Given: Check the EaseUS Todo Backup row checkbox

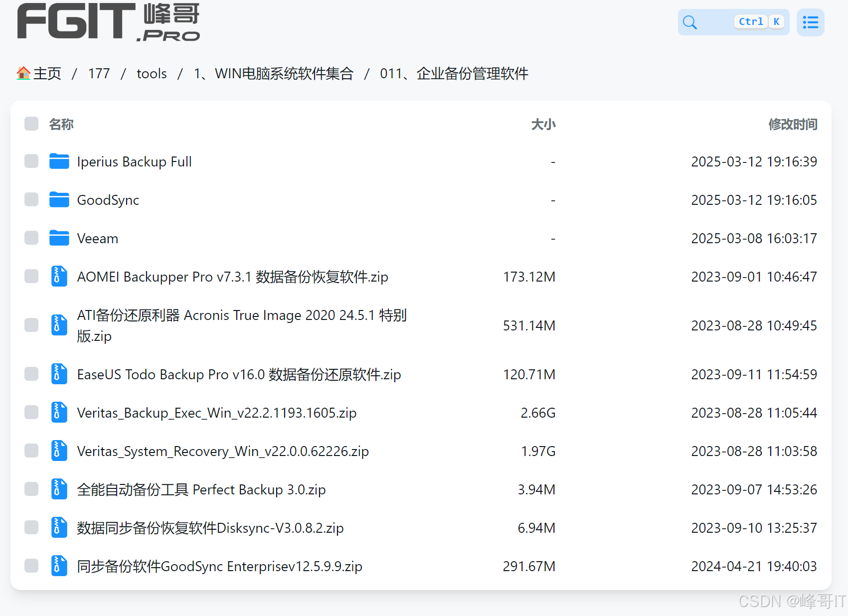Looking at the screenshot, I should [x=31, y=374].
